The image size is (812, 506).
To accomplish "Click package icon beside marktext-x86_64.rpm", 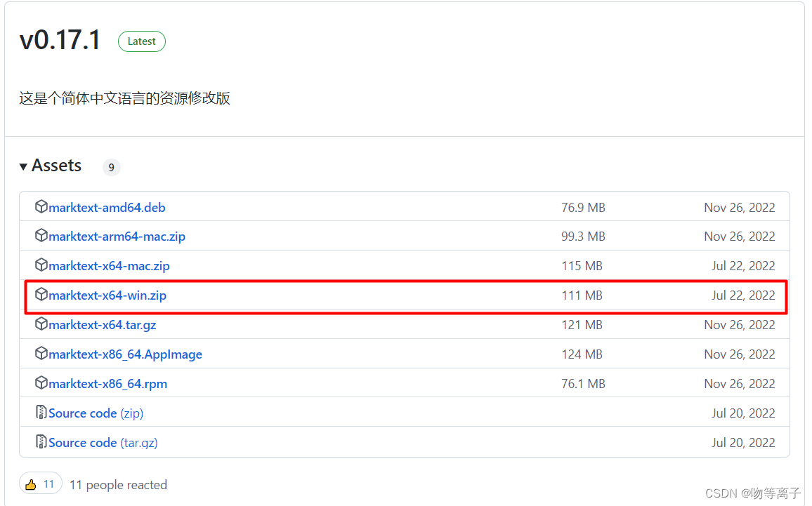I will pyautogui.click(x=41, y=383).
